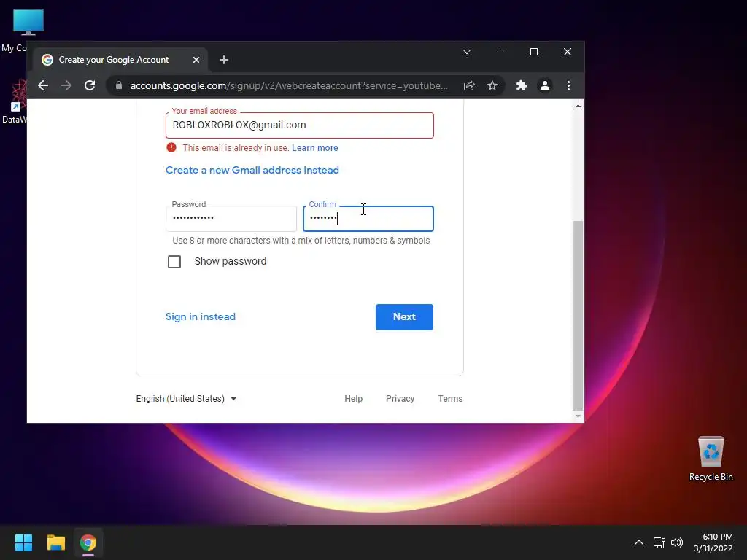Enable the Show password checkbox

click(x=174, y=262)
